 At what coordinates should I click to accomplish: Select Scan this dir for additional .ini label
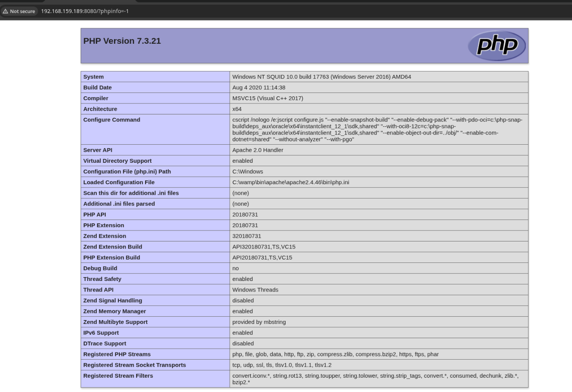pyautogui.click(x=131, y=193)
